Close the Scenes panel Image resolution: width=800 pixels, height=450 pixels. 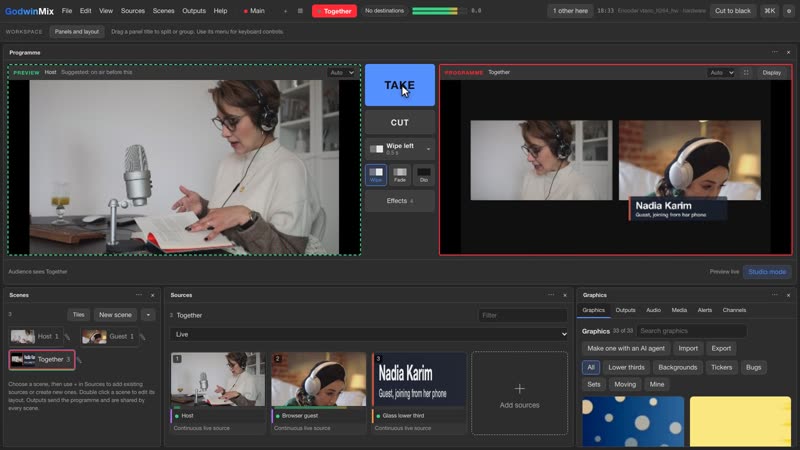click(153, 295)
